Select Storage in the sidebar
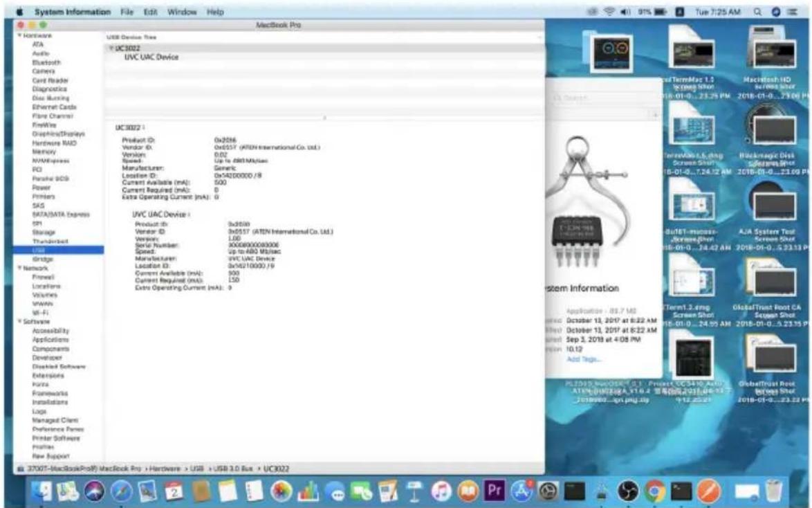The width and height of the screenshot is (812, 508). pyautogui.click(x=44, y=233)
